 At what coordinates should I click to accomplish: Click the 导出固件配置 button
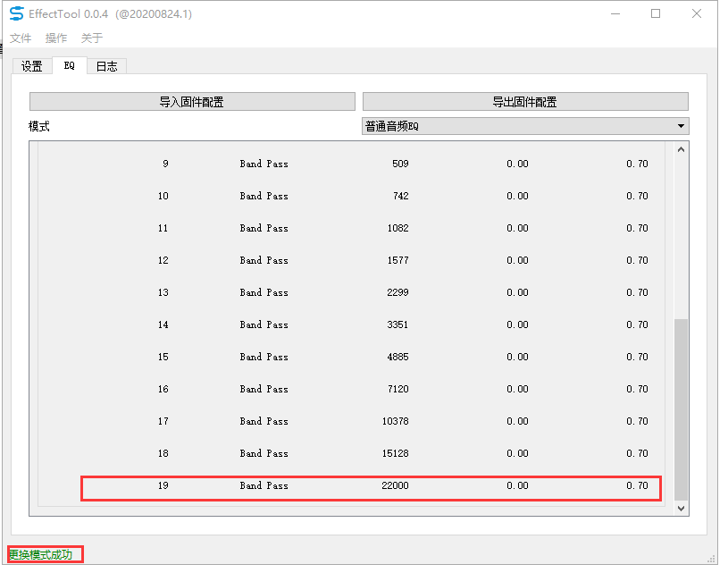pyautogui.click(x=525, y=102)
